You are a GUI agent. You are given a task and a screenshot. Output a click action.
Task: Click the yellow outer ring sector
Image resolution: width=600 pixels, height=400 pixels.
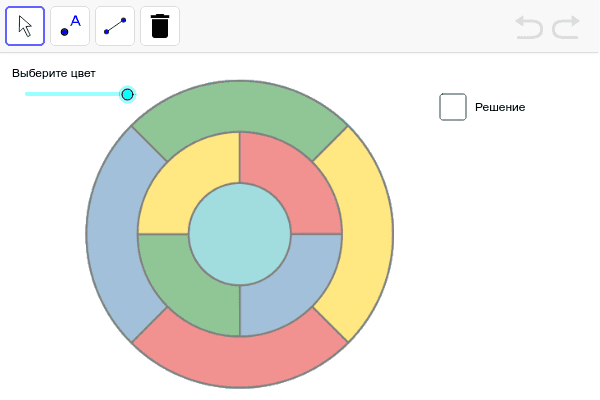(x=367, y=234)
